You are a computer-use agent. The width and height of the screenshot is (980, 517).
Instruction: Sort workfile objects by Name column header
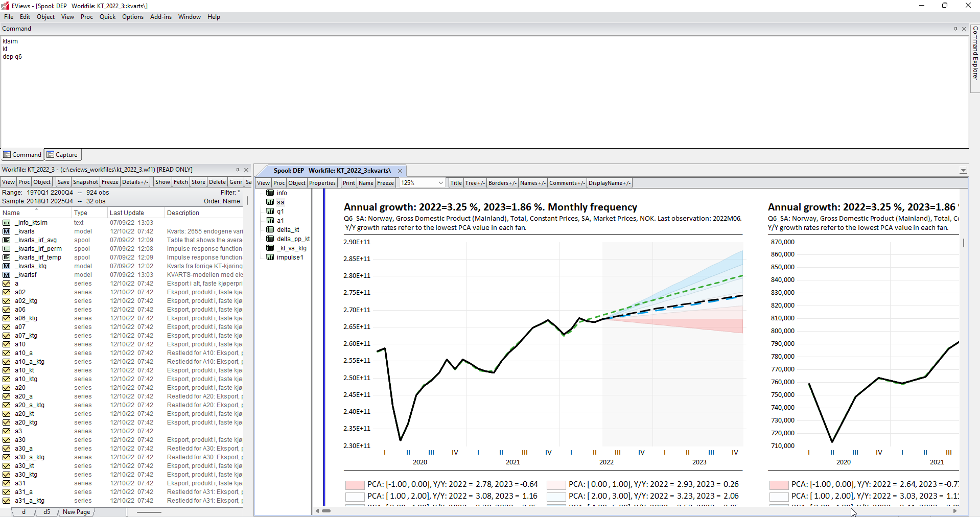[x=11, y=213]
